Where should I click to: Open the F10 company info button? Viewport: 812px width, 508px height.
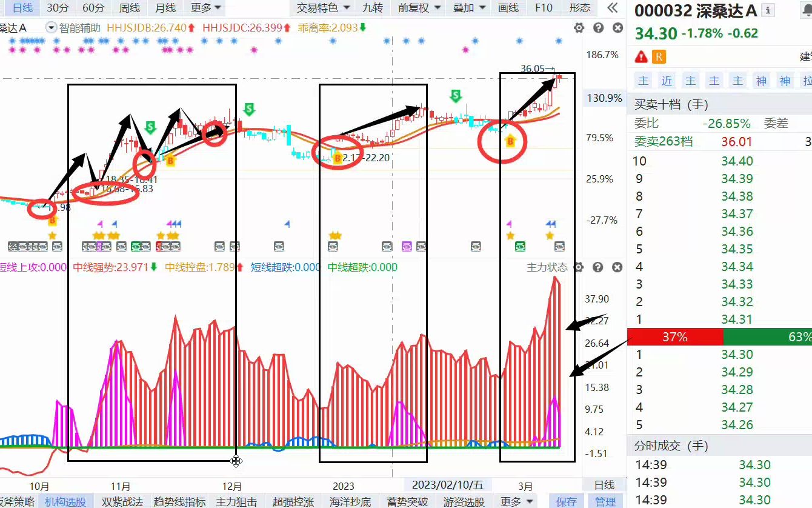pos(544,8)
